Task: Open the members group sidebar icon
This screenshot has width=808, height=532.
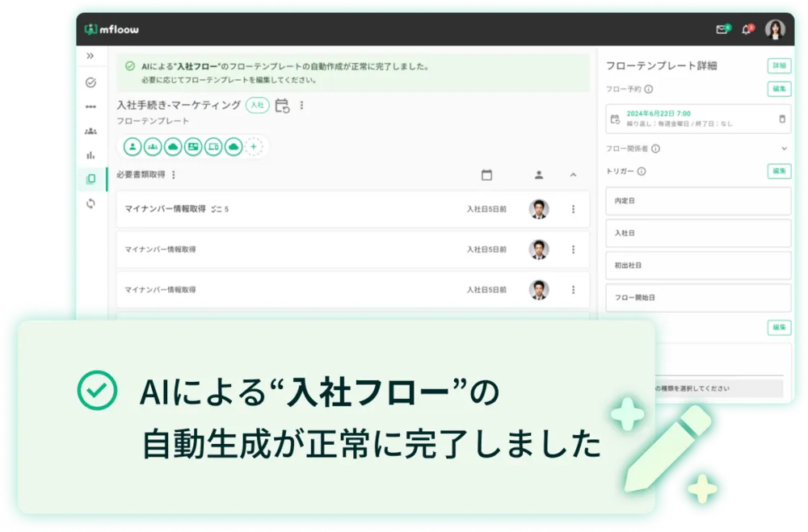Action: tap(90, 131)
